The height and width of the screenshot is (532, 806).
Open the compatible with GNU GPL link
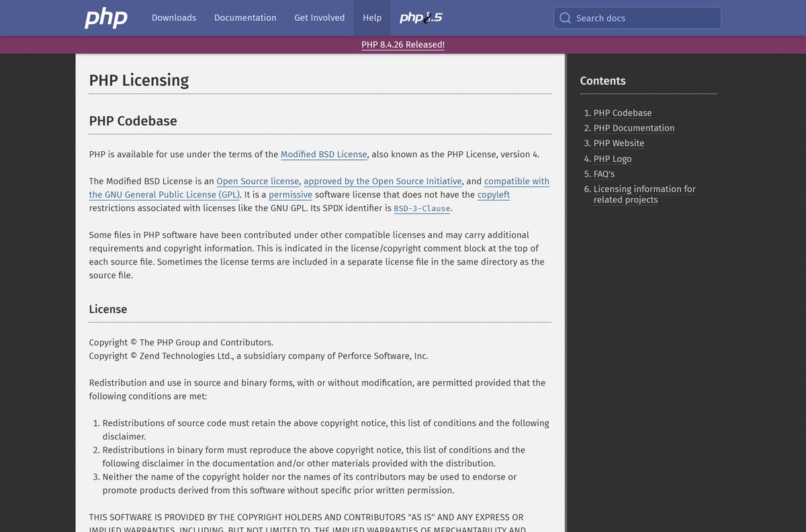point(517,181)
